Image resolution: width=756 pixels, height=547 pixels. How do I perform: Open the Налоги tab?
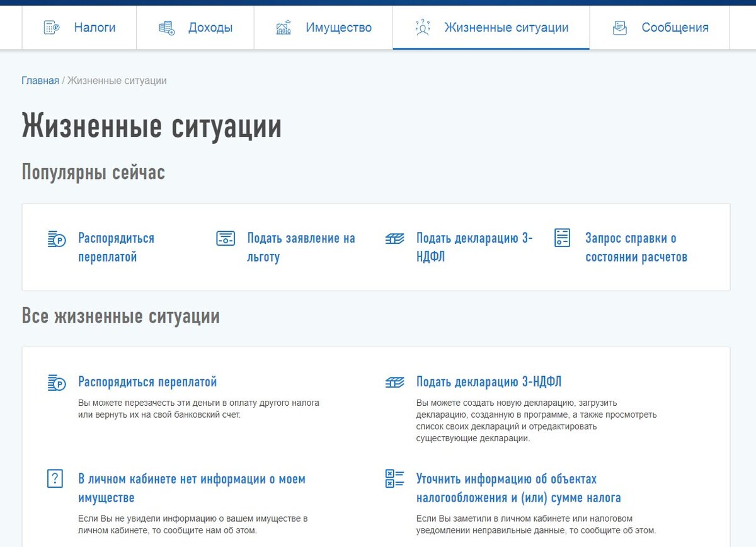(x=79, y=28)
